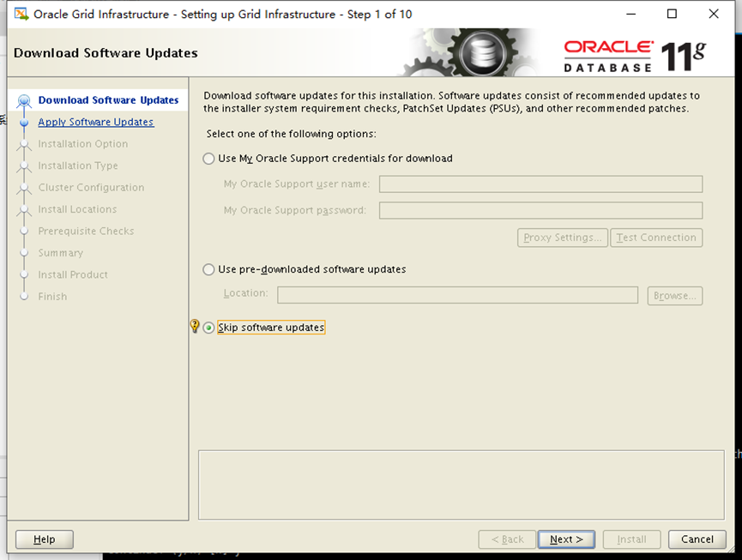The image size is (742, 560).
Task: Open Apply Software Updates step link
Action: pos(96,122)
